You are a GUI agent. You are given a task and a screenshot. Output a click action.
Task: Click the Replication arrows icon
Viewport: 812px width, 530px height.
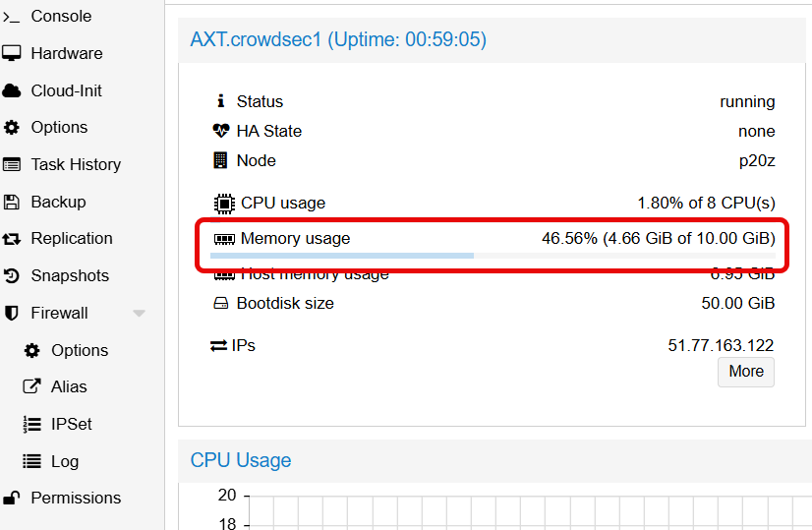coord(12,239)
